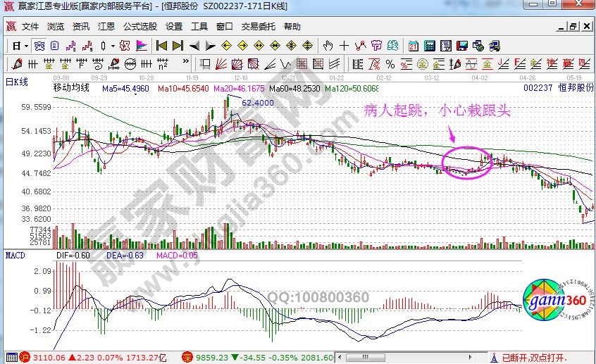Click the yellow diamond horizontal-compress icon
The height and width of the screenshot is (364, 596).
(275, 46)
